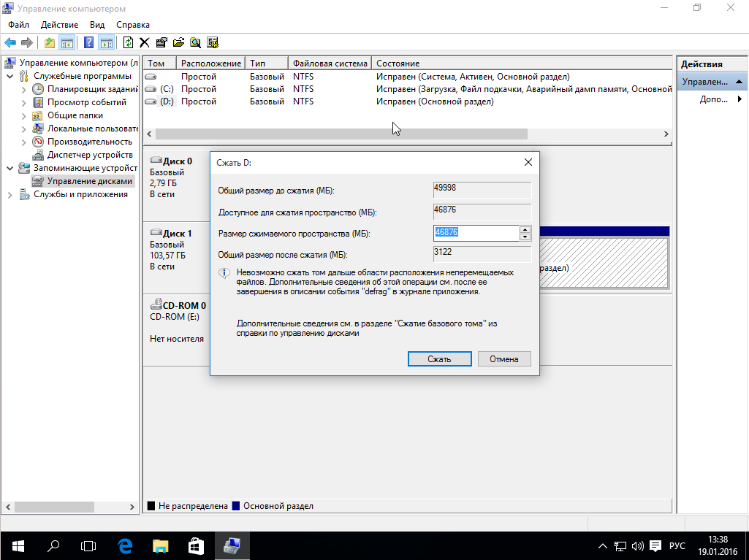Click the open folder toolbar icon
Image resolution: width=749 pixels, height=560 pixels.
178,42
